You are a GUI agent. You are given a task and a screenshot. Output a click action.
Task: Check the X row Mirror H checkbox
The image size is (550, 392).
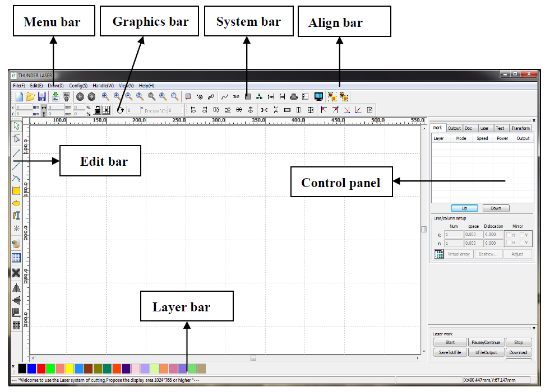(x=509, y=235)
